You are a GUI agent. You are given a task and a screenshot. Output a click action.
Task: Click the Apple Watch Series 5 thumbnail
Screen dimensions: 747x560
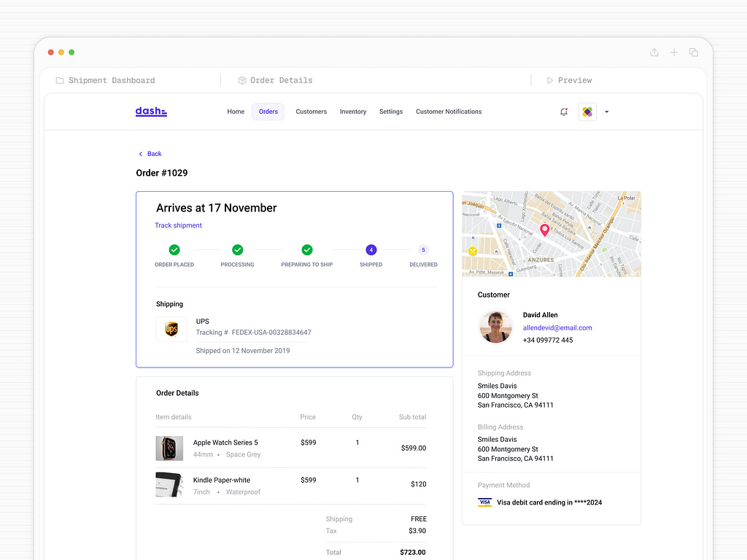169,448
